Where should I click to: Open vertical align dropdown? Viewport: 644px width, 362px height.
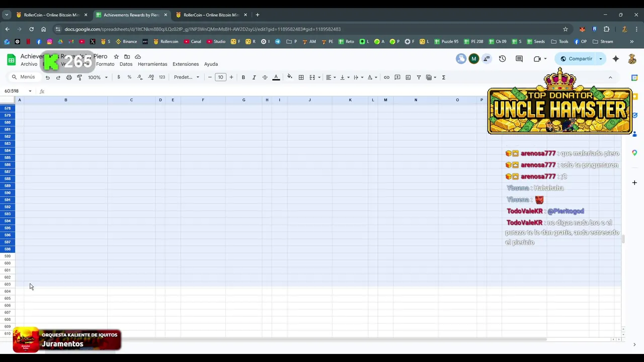(x=345, y=77)
